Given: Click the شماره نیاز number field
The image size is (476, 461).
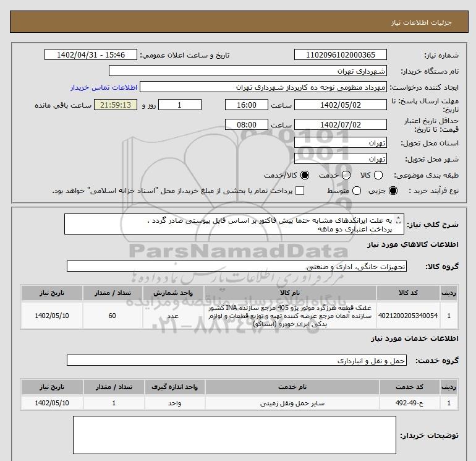Looking at the screenshot, I should 340,54.
